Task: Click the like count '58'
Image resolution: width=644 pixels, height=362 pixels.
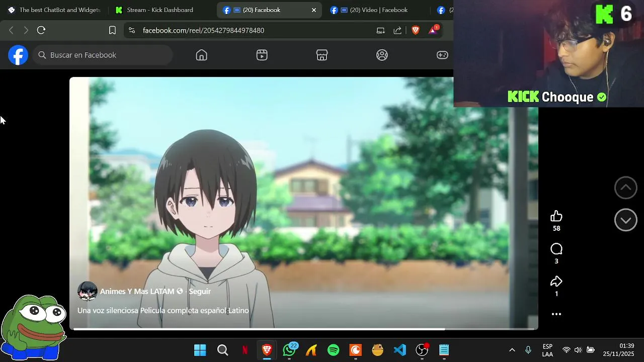Action: 556,228
